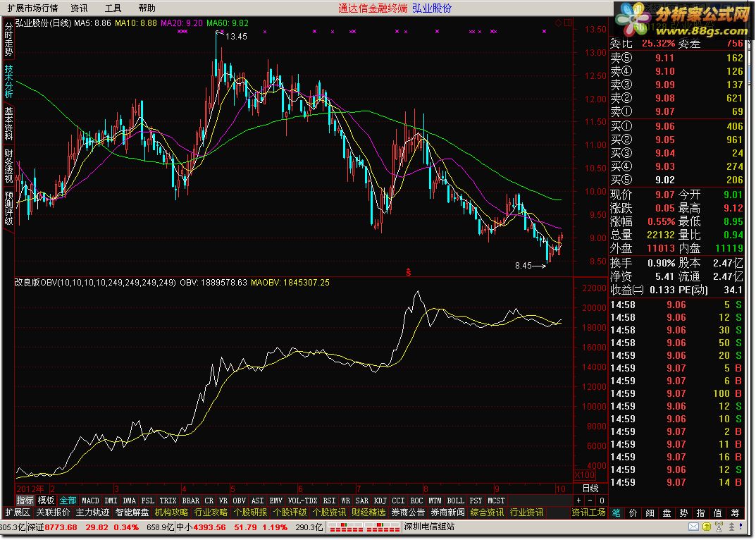
Task: Select the 指标 tab at bottom
Action: tap(25, 501)
